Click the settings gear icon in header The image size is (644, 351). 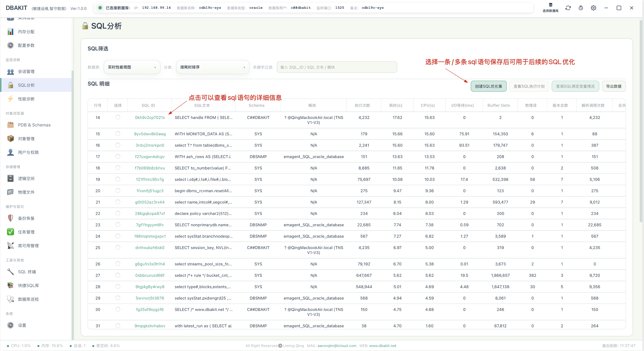(593, 8)
